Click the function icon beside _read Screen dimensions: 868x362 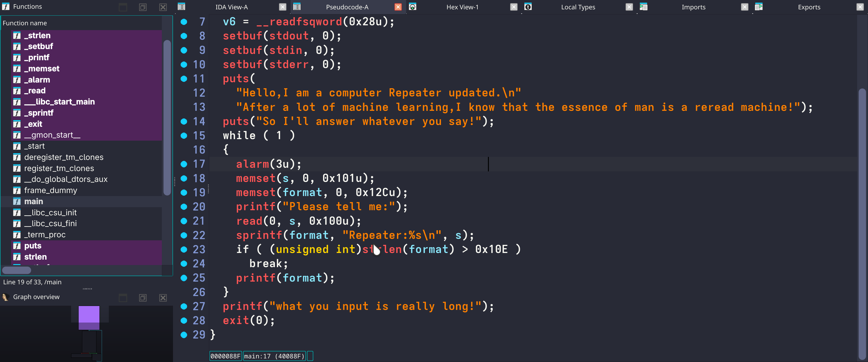click(17, 91)
